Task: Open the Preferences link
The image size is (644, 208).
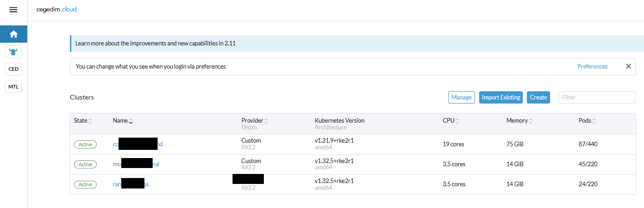Action: (592, 66)
